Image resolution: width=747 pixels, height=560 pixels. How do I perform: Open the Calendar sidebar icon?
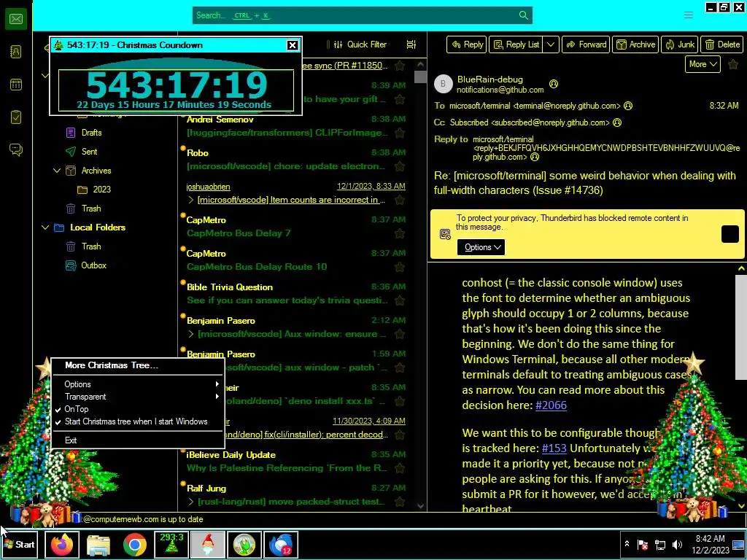tap(16, 85)
